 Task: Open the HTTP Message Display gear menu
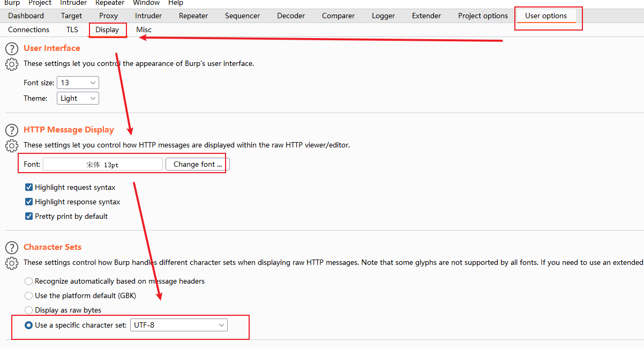(11, 145)
